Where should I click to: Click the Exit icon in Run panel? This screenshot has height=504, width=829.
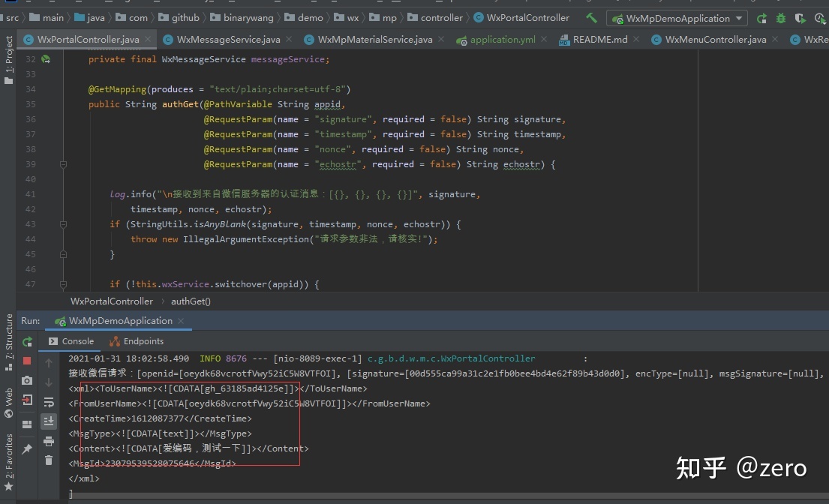click(x=28, y=400)
